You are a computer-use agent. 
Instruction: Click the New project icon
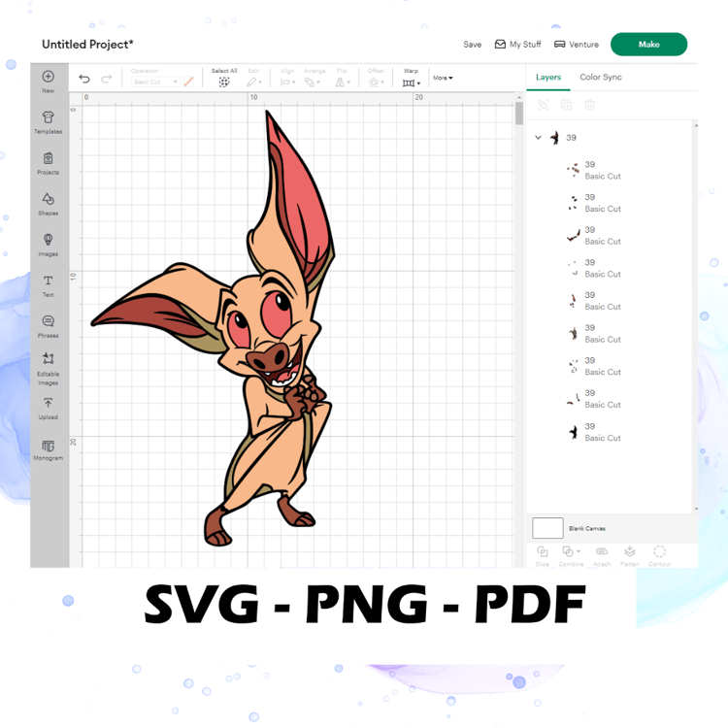pos(49,77)
